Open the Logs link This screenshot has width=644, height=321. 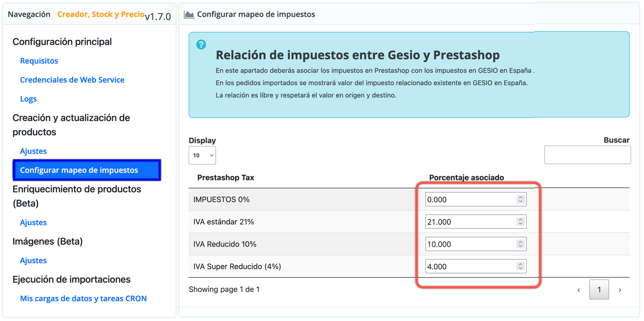pos(28,99)
